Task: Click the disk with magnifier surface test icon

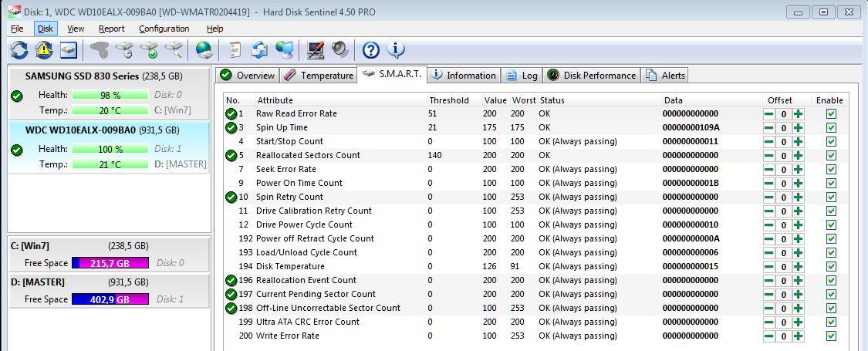Action: (174, 50)
